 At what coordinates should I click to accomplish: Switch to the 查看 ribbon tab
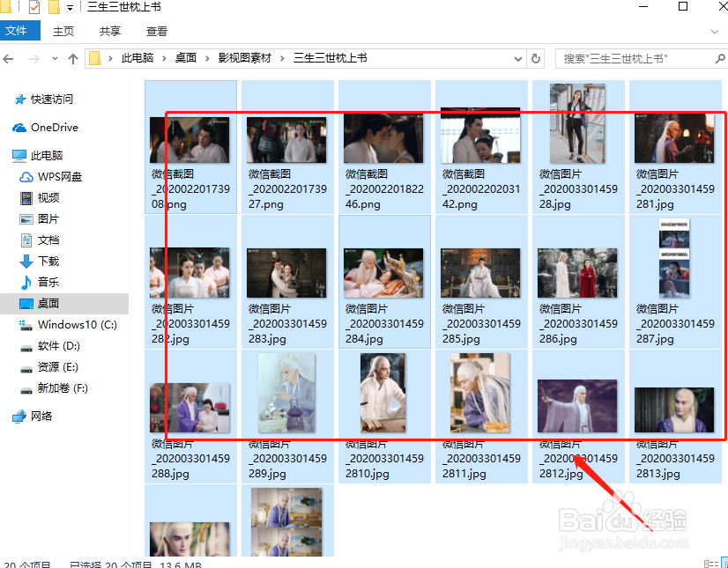point(157,31)
